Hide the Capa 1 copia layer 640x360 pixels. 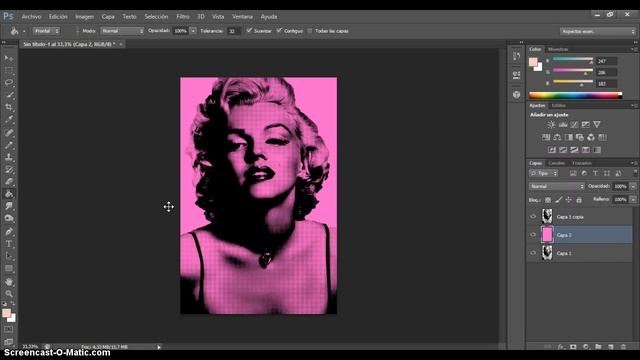click(x=533, y=217)
